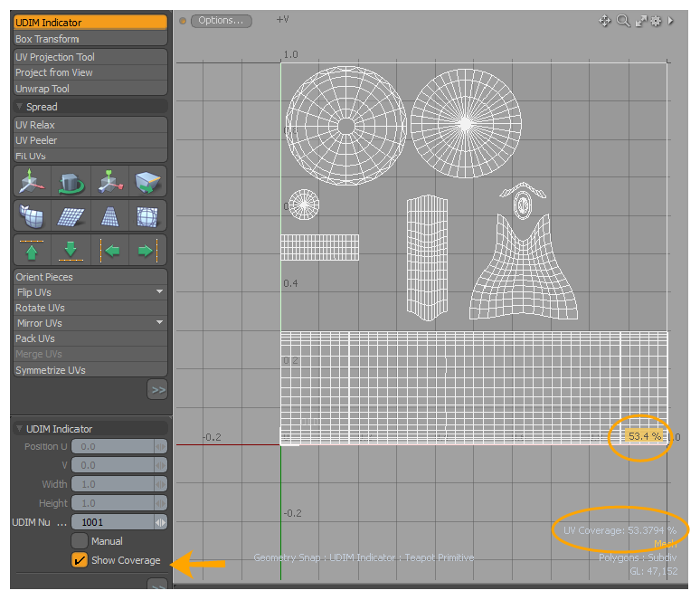Click the magnifier zoom icon in viewport
Image resolution: width=700 pixels, height=600 pixels.
pyautogui.click(x=623, y=21)
